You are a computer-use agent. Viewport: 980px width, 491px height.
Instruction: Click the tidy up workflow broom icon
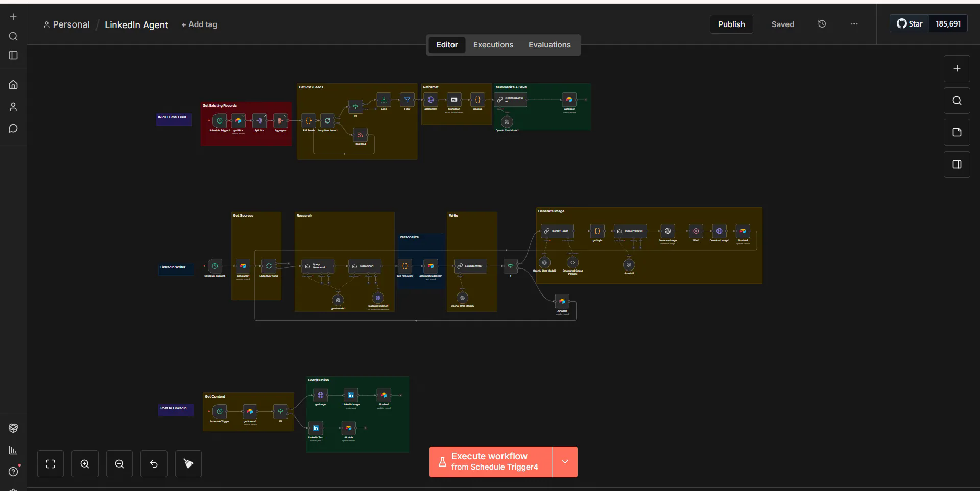coord(188,463)
